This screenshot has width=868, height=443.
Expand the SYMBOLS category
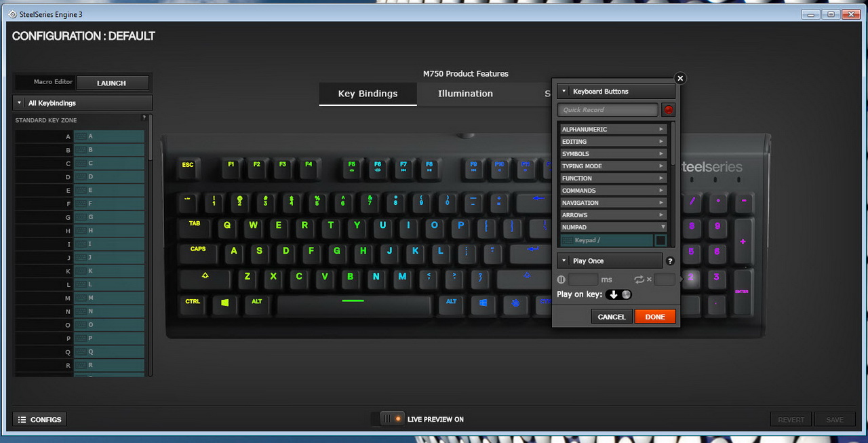point(613,154)
